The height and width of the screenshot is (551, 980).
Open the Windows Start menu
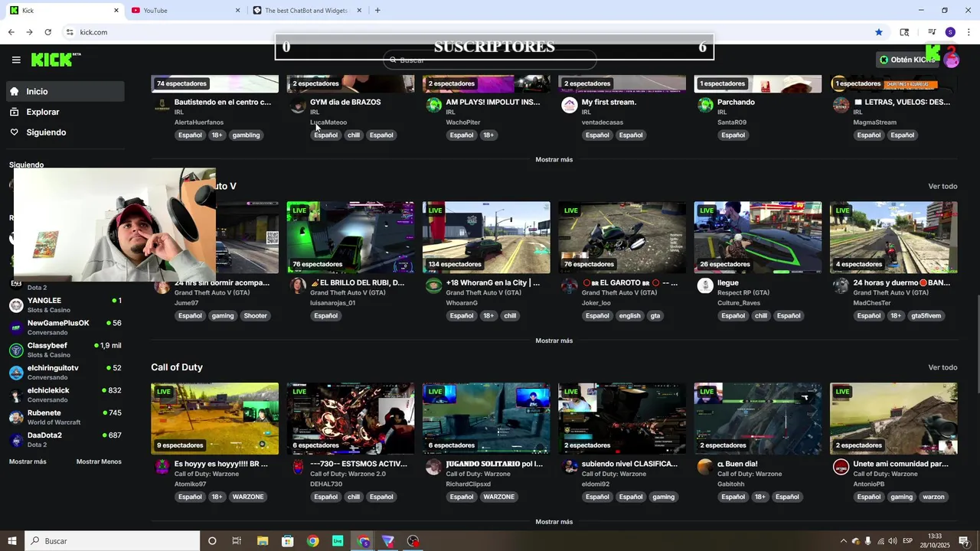(12, 541)
